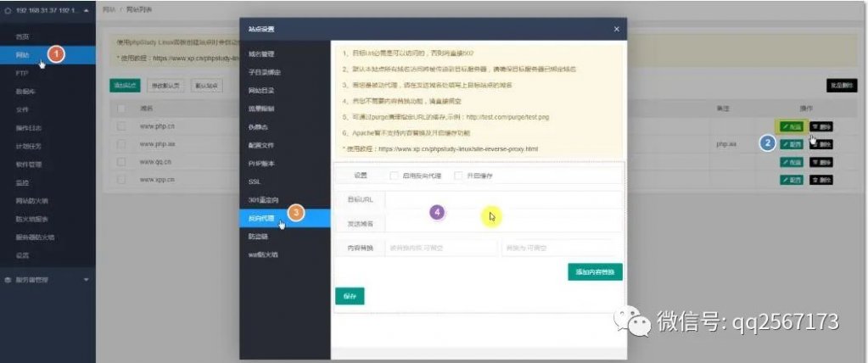This screenshot has height=363, width=868.
Task: Click the 默认站点 button
Action: 207,85
